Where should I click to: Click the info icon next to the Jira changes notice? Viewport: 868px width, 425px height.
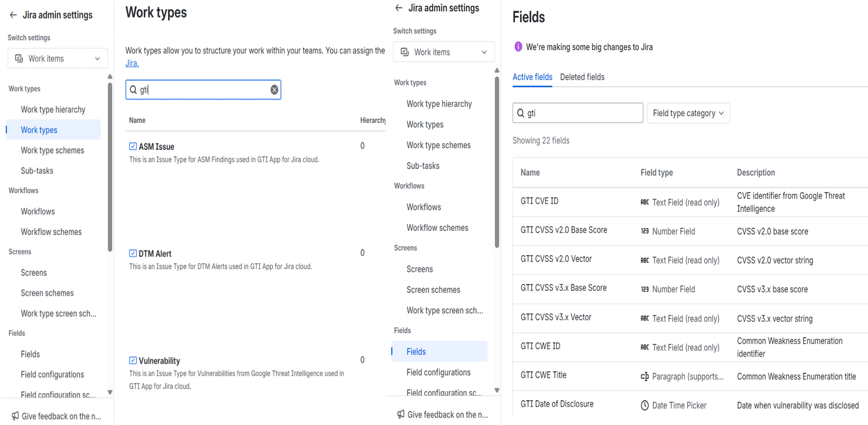click(518, 47)
